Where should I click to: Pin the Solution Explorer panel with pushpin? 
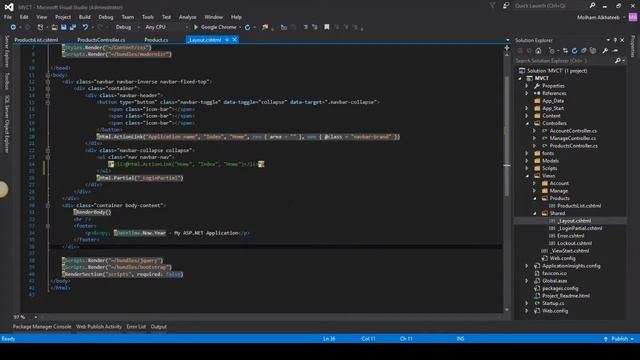coord(615,40)
